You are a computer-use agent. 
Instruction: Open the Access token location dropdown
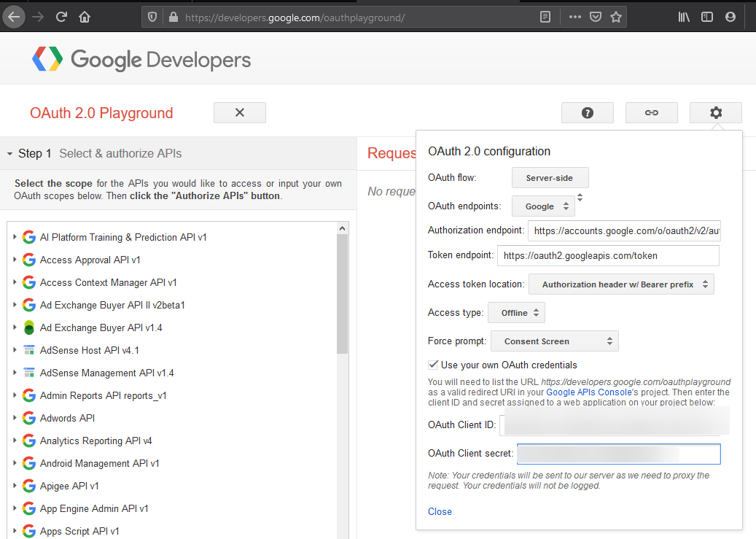621,284
